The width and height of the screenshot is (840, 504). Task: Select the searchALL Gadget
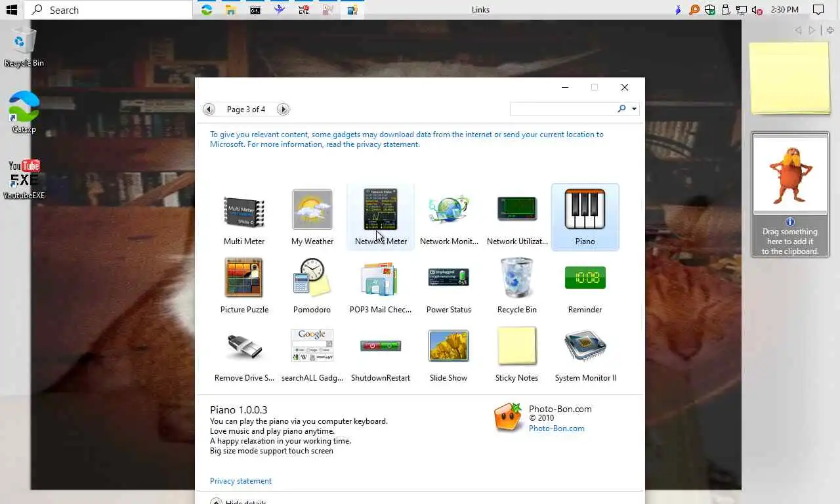312,354
